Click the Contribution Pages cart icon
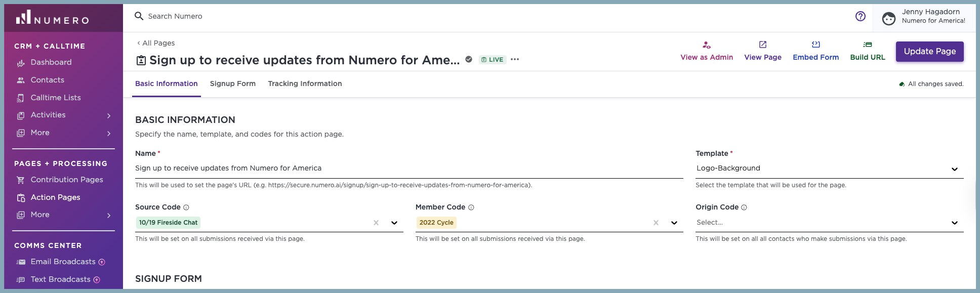 pyautogui.click(x=21, y=180)
